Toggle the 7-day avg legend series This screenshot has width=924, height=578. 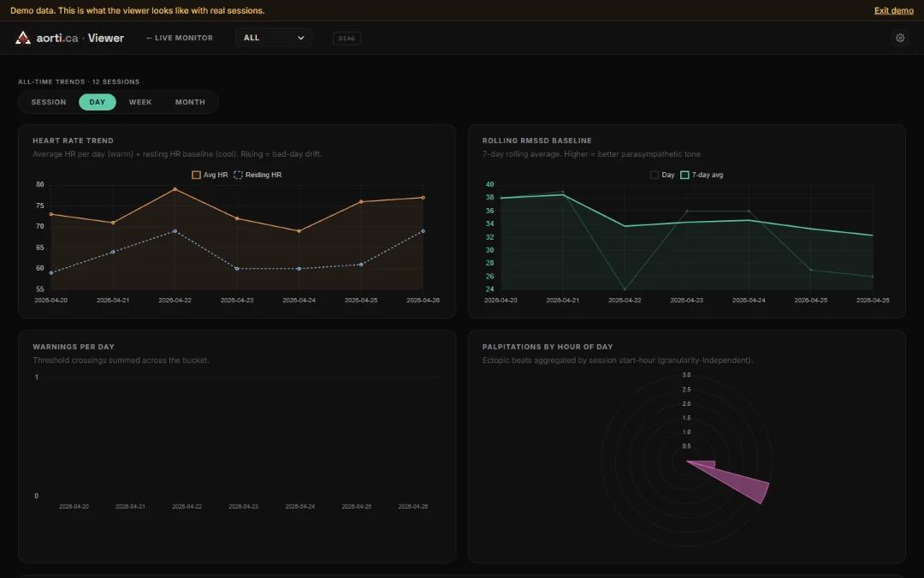702,175
